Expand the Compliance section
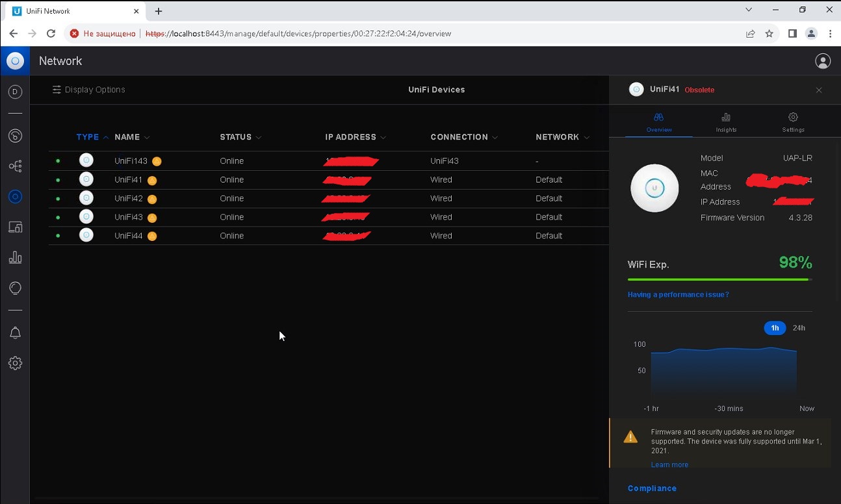 (652, 488)
